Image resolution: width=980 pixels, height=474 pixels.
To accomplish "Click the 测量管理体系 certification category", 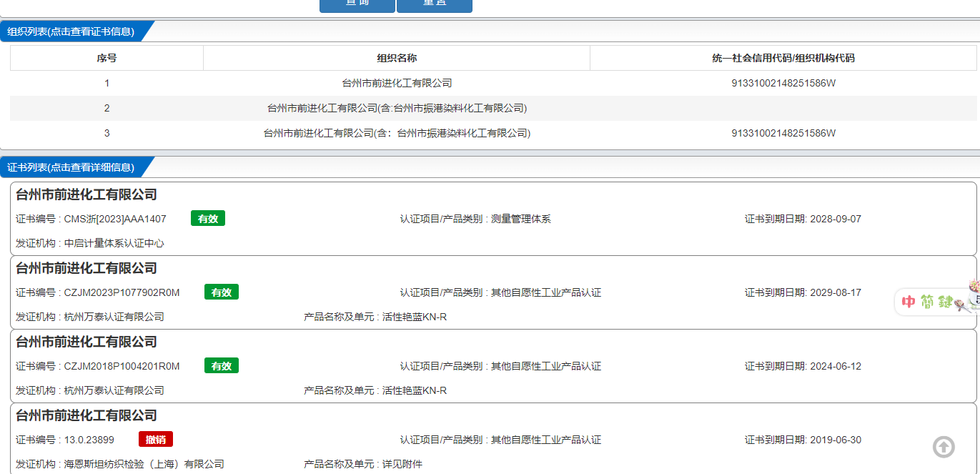I will coord(521,219).
